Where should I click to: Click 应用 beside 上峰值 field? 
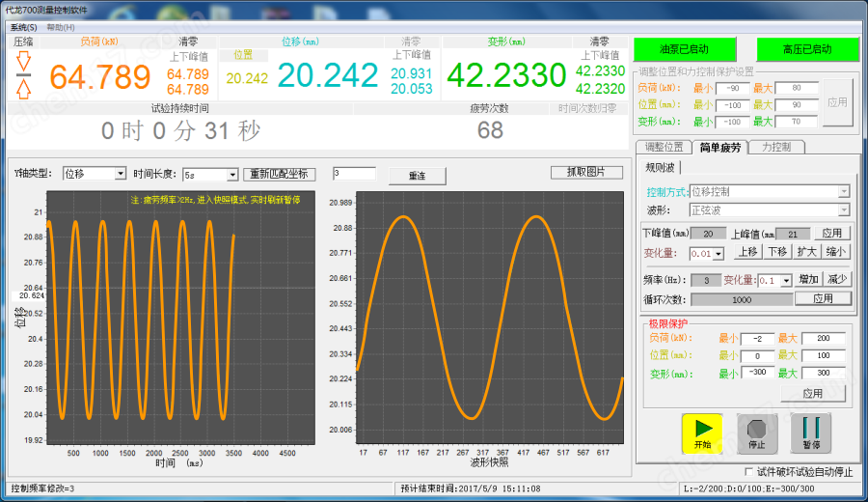coord(831,234)
